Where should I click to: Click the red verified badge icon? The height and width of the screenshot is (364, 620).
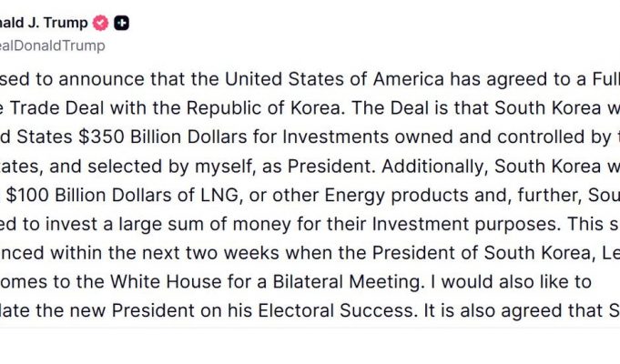[102, 24]
